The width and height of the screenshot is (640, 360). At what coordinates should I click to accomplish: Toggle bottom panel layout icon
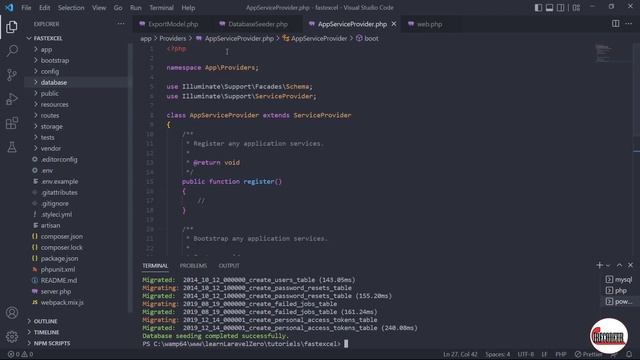[x=550, y=7]
